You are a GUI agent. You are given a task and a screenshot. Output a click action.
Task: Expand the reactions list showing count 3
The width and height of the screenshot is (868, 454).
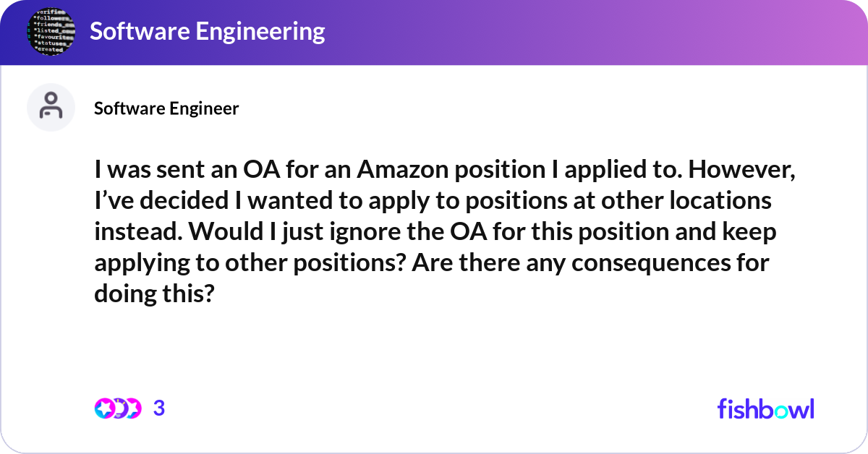[x=158, y=408]
